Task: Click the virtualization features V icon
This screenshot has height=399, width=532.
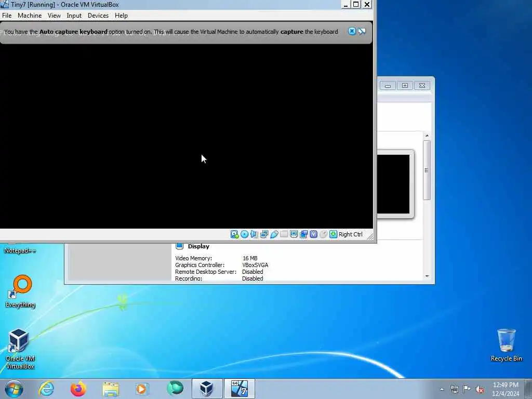Action: pos(313,234)
